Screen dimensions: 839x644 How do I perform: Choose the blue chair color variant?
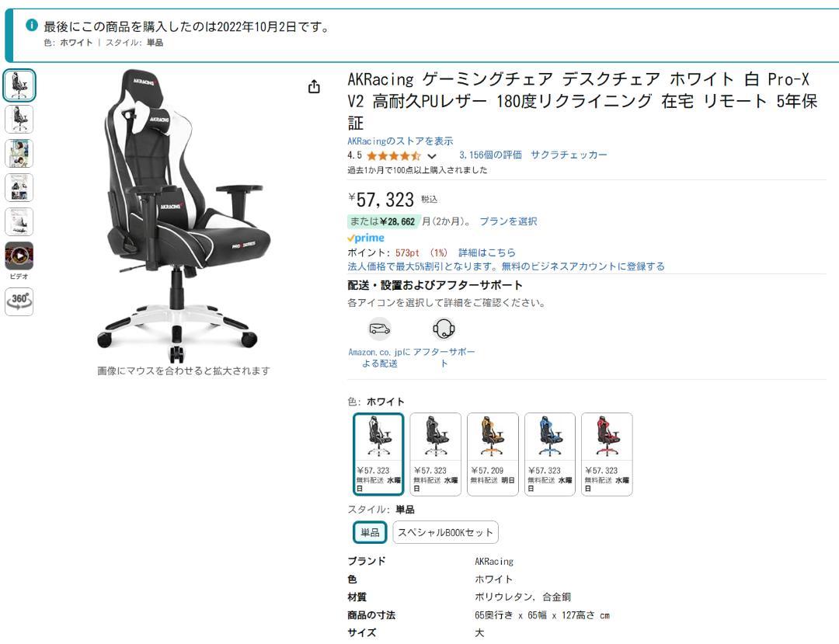coord(550,454)
